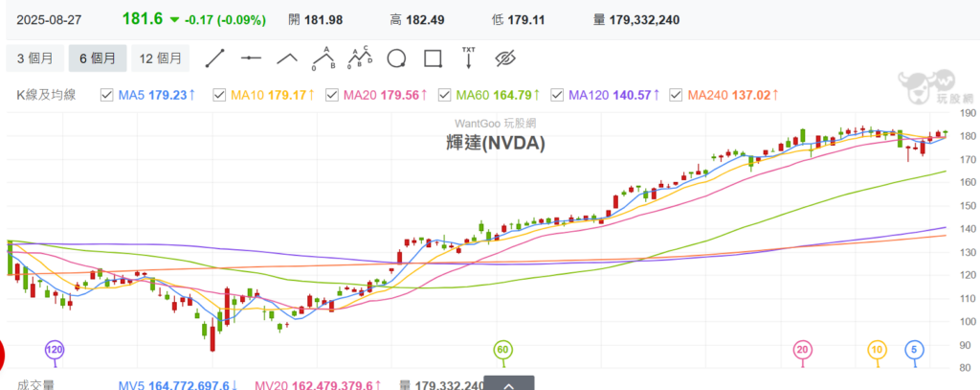
Task: Collapse the panel using the up chevron button
Action: coord(509,383)
